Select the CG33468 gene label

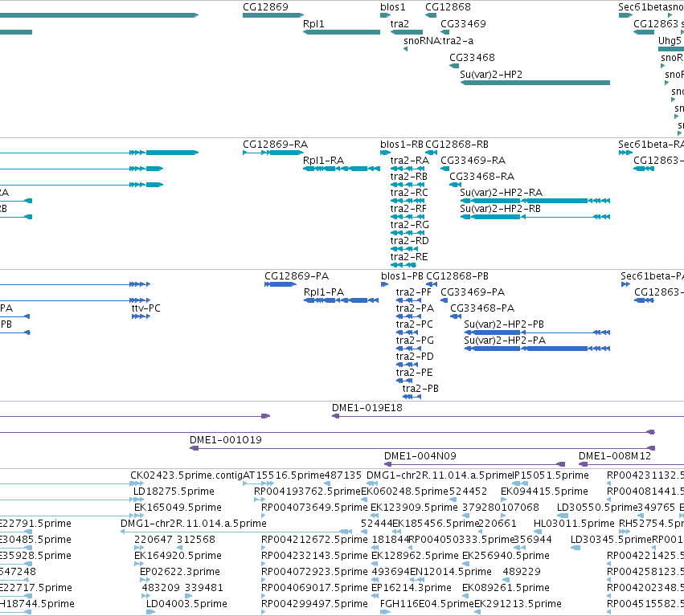(x=472, y=58)
